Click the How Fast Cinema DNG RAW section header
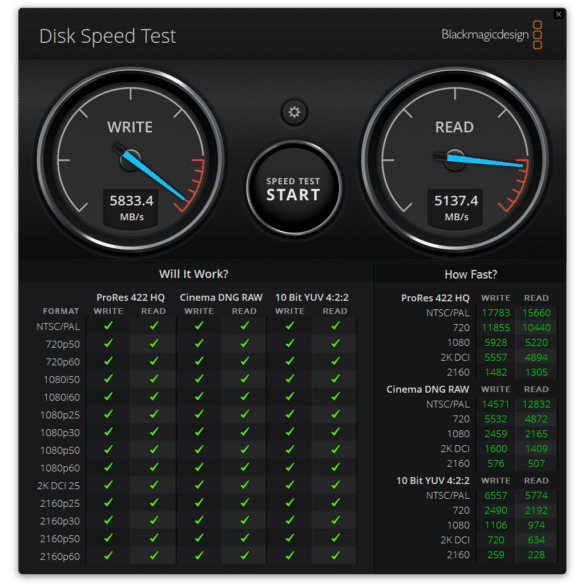 [428, 389]
